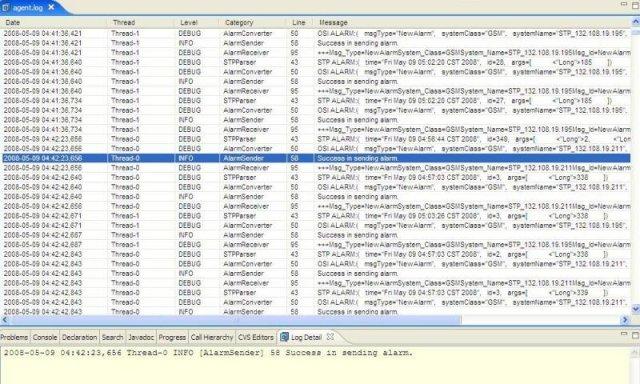The image size is (640, 384).
Task: Close the agent.log editor tab
Action: [51, 7]
